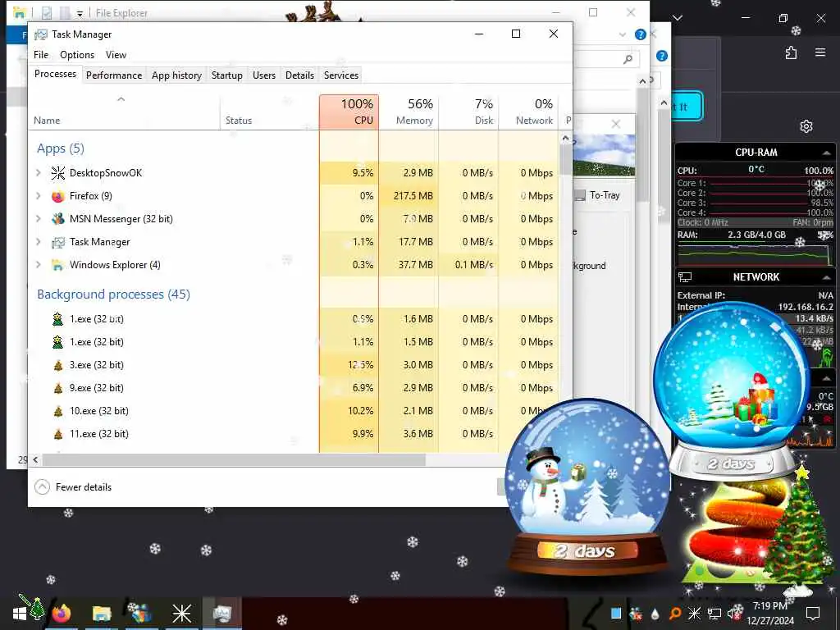Click the muted volume tray icon

[734, 612]
